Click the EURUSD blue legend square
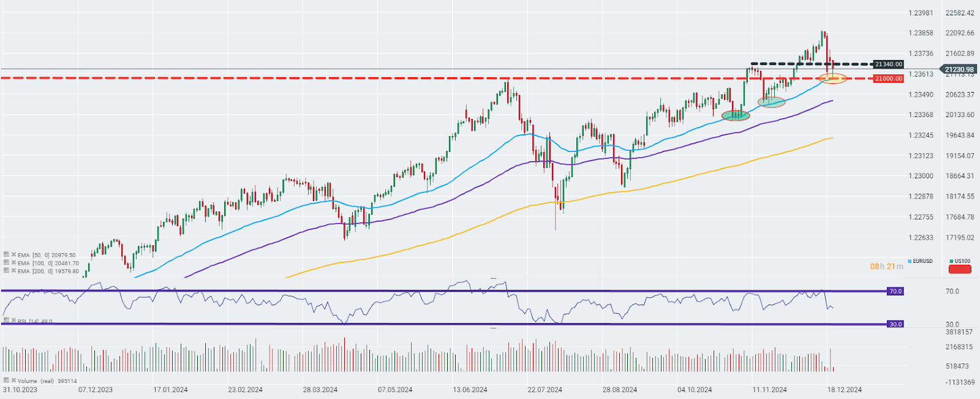980x399 pixels. pyautogui.click(x=910, y=261)
